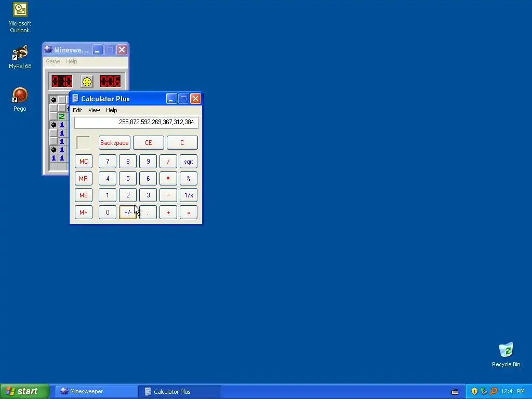The image size is (532, 399).
Task: Click the MR memory recall button
Action: 84,179
